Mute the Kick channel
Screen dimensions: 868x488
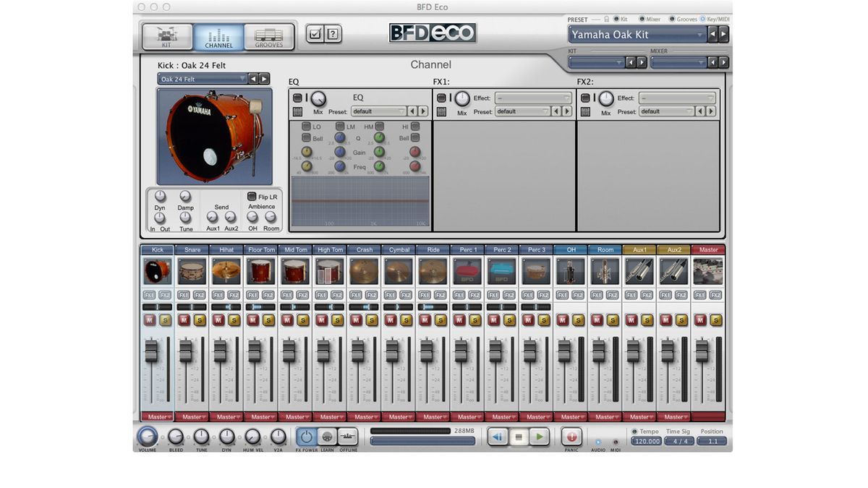[150, 320]
